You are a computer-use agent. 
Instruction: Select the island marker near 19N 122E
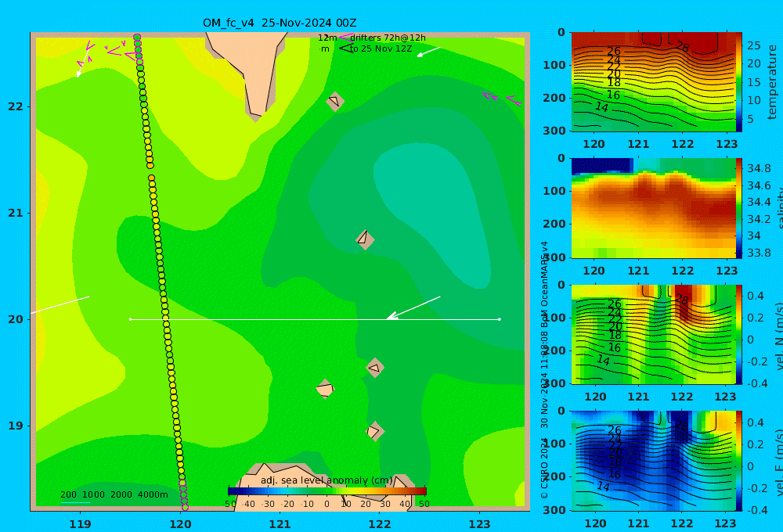point(375,431)
